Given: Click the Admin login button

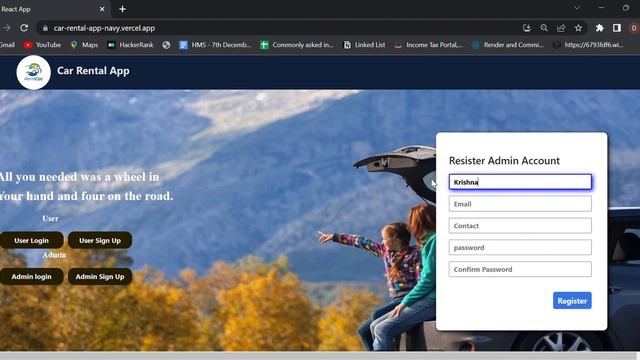Looking at the screenshot, I should (x=31, y=276).
